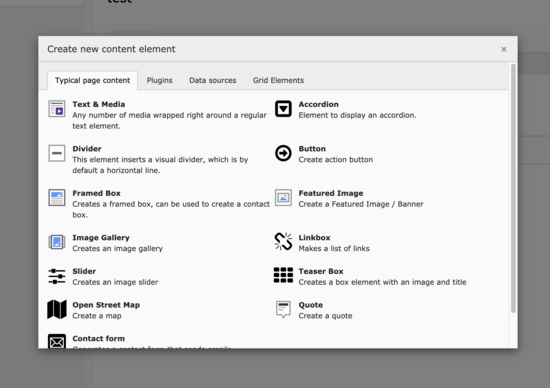The height and width of the screenshot is (388, 550).
Task: Select the Accordion icon
Action: point(283,109)
